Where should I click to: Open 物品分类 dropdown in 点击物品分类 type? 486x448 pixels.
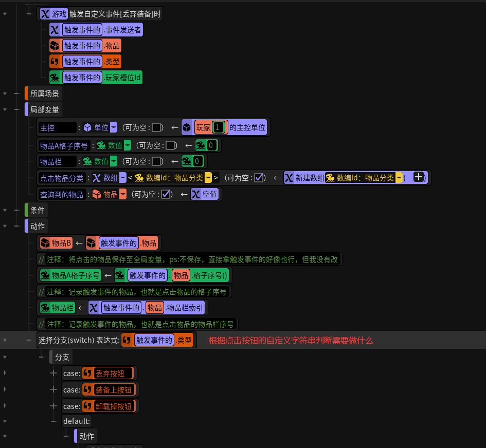click(x=208, y=178)
